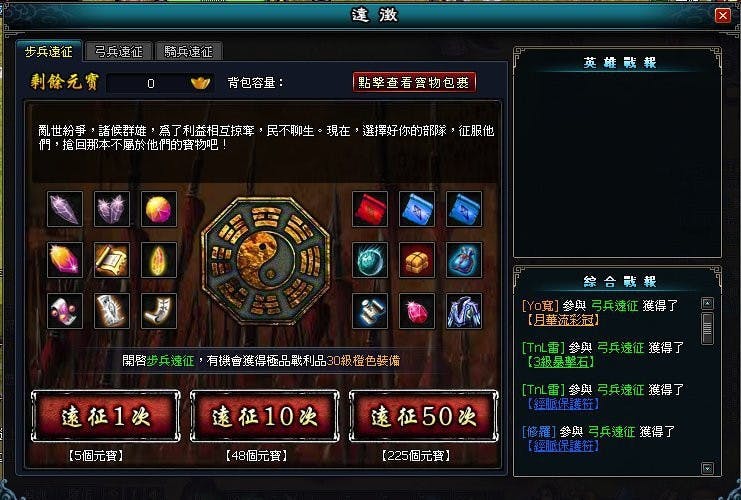This screenshot has width=741, height=500.
Task: Open treasure package via 點擊查看寶物包裹
Action: pyautogui.click(x=414, y=82)
